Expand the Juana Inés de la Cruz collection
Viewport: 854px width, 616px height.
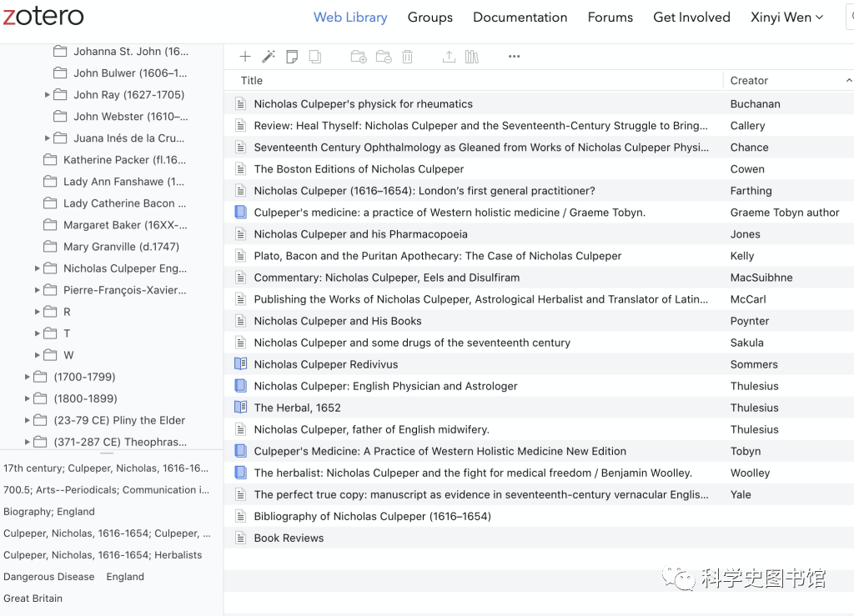click(48, 138)
